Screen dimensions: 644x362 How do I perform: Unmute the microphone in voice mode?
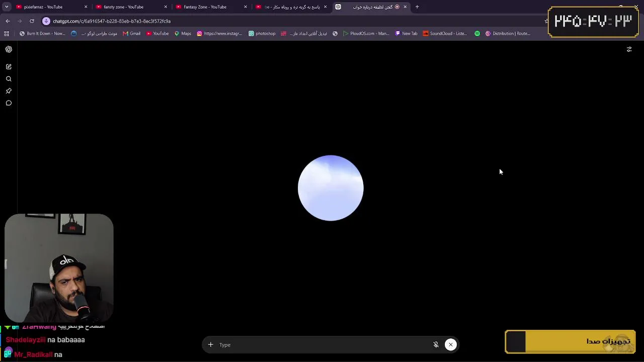pos(436,344)
